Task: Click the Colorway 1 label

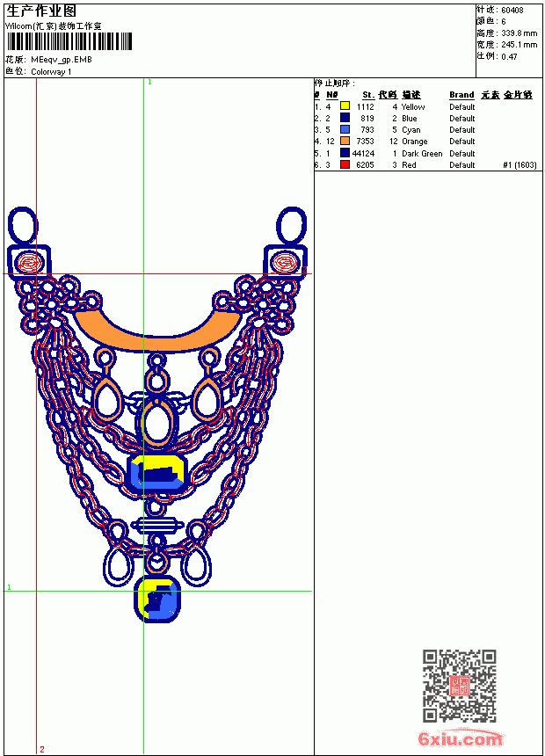Action: tap(51, 72)
